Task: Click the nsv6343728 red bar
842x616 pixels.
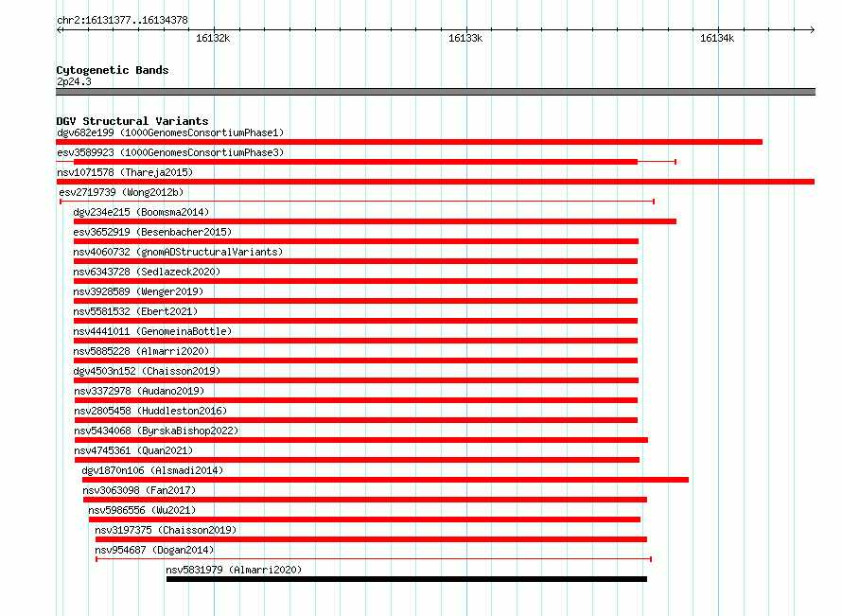Action: coord(356,281)
